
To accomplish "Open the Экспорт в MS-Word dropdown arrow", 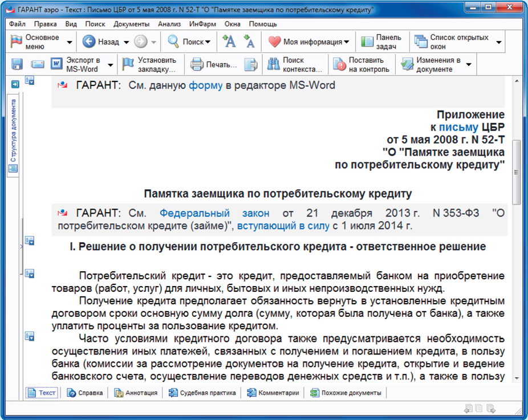I will pyautogui.click(x=111, y=65).
